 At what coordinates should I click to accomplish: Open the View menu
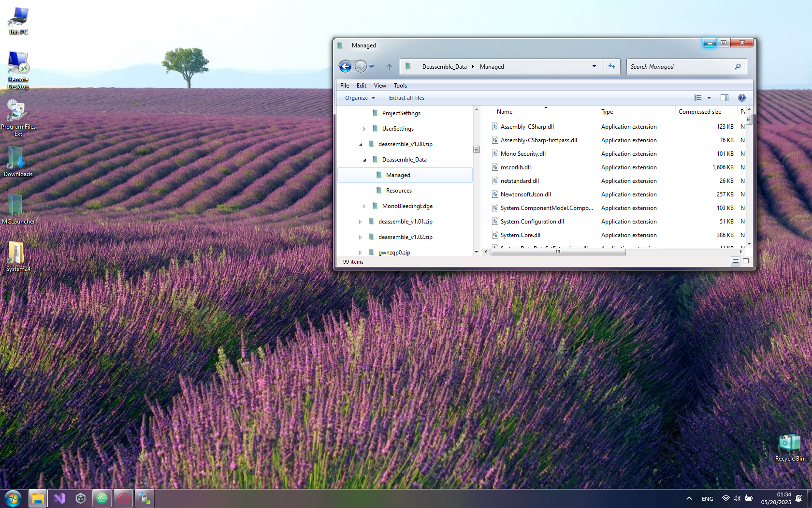tap(380, 86)
